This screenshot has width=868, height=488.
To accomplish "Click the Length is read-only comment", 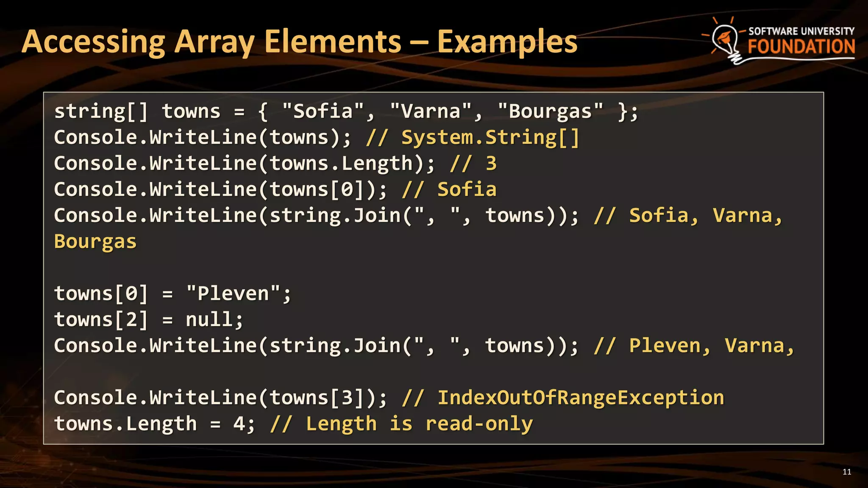I will pos(401,424).
